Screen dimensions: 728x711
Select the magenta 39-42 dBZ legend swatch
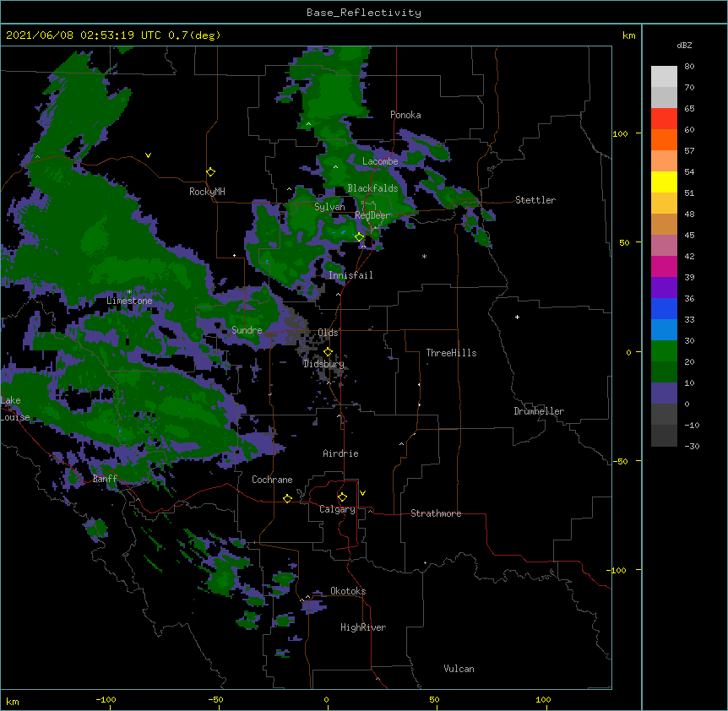(x=664, y=266)
